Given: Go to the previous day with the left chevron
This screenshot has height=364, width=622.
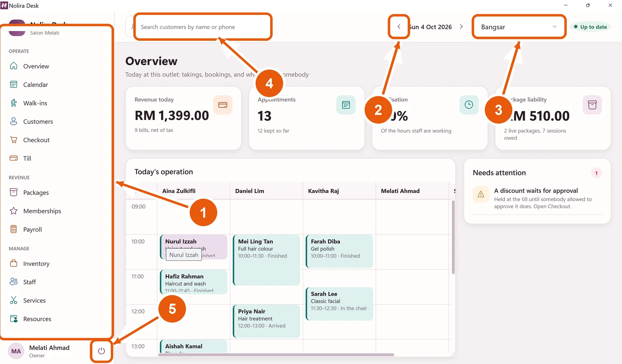Looking at the screenshot, I should point(399,27).
